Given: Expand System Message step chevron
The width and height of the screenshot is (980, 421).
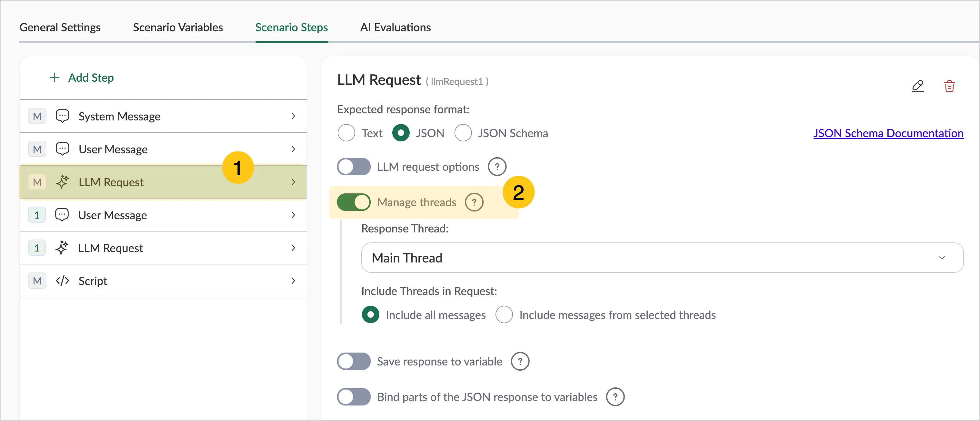Looking at the screenshot, I should (293, 116).
